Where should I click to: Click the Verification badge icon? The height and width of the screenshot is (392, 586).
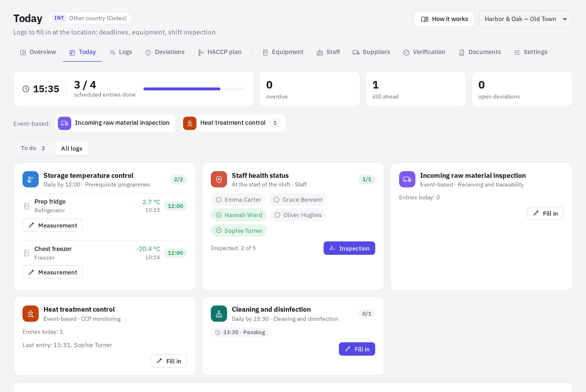pos(406,53)
